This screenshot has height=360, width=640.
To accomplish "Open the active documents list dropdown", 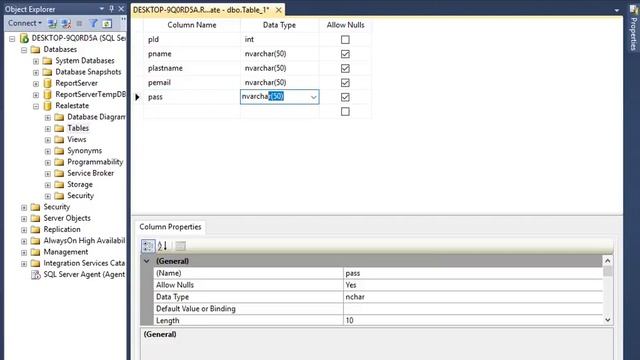I will click(x=617, y=10).
